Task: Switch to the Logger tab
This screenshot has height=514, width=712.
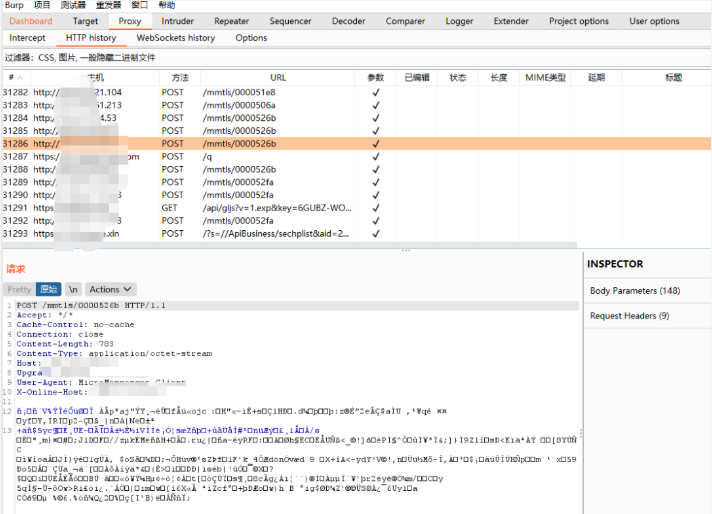Action: point(459,21)
